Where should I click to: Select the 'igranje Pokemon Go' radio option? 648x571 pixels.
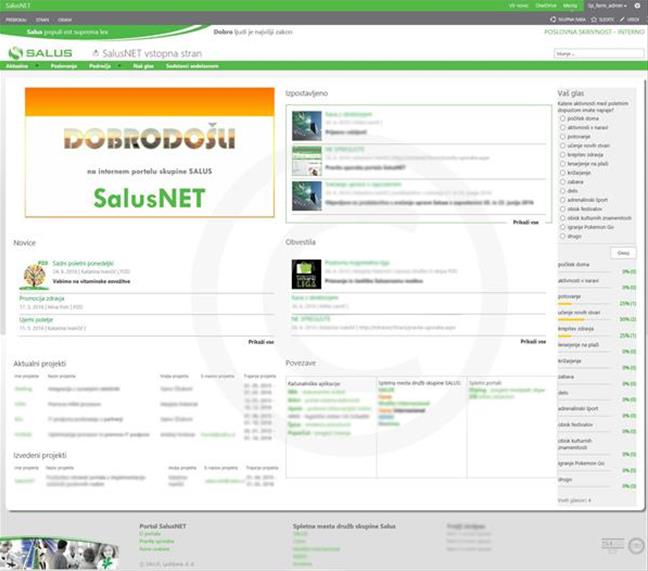(562, 227)
